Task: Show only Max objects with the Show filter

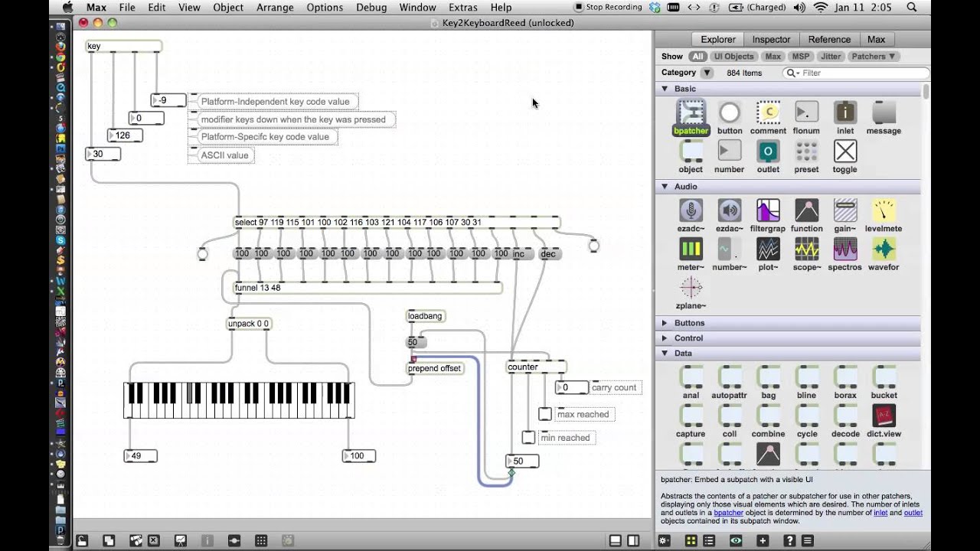Action: (773, 57)
